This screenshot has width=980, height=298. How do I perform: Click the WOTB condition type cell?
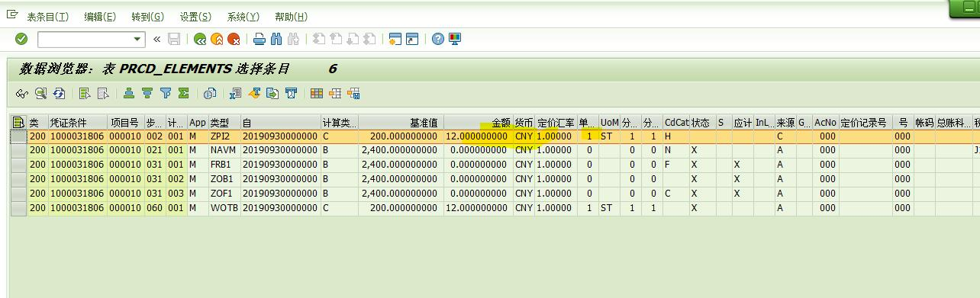(224, 208)
